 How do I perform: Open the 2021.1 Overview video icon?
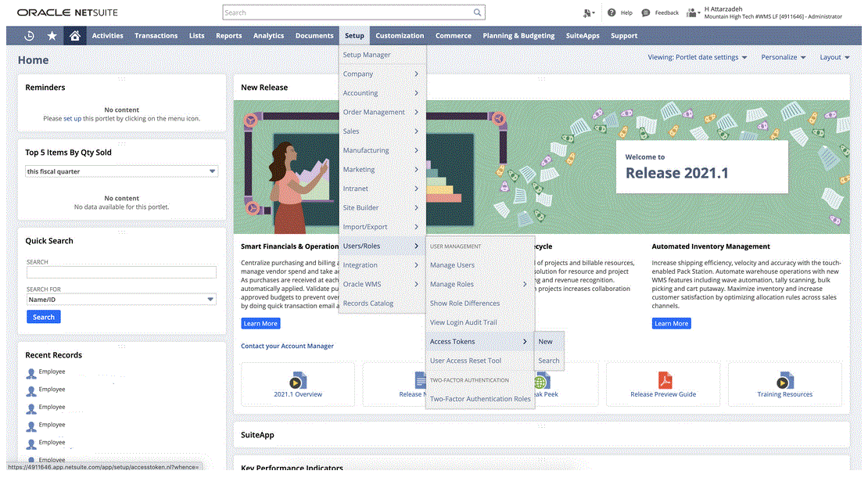(297, 381)
